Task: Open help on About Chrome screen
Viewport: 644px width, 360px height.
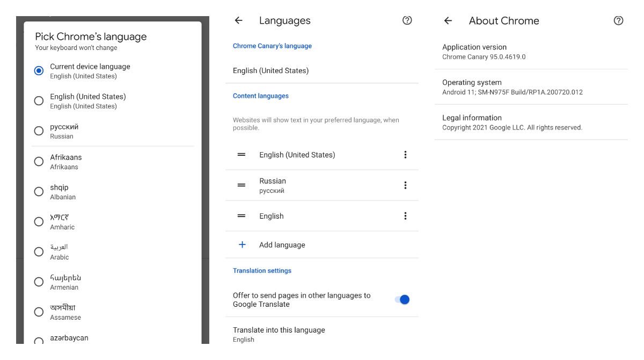Action: point(618,20)
